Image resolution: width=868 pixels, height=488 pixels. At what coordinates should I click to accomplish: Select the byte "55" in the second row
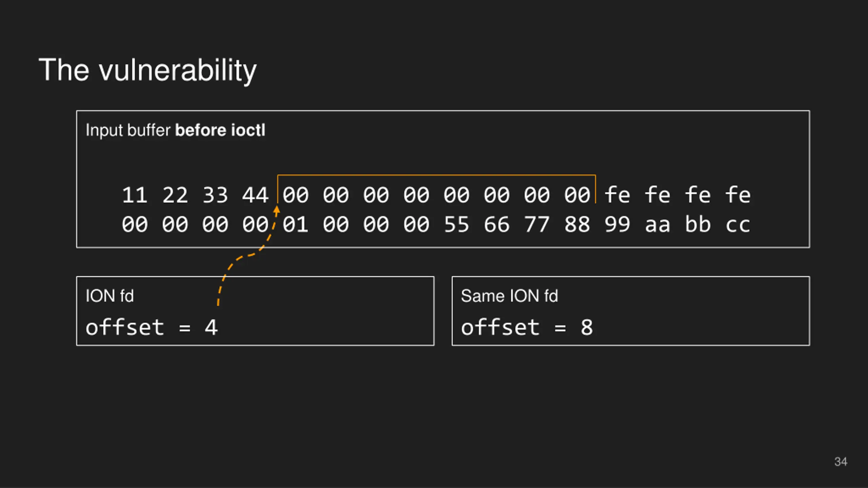457,224
